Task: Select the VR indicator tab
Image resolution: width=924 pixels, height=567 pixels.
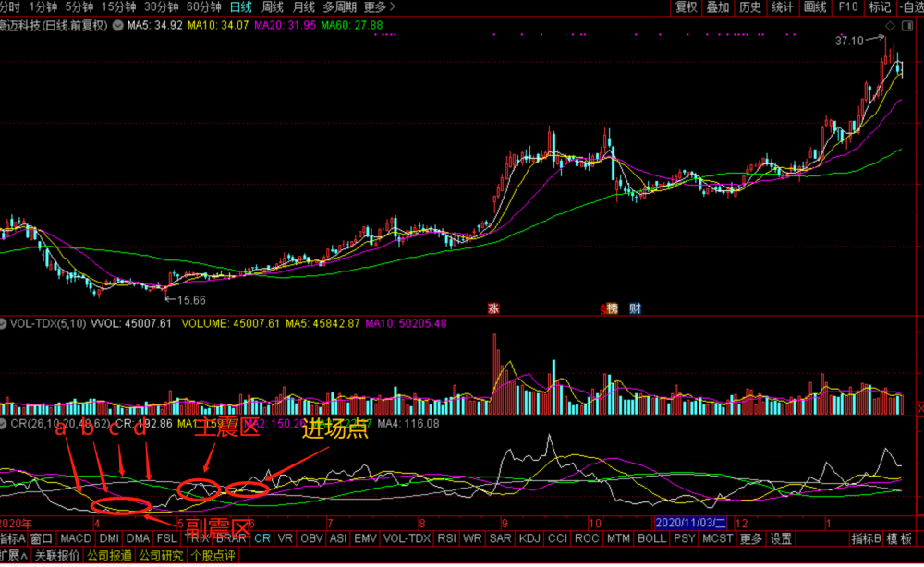Action: point(286,538)
